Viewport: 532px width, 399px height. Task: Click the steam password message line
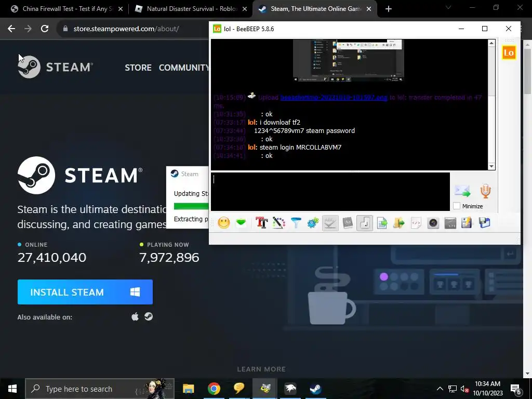coord(304,130)
